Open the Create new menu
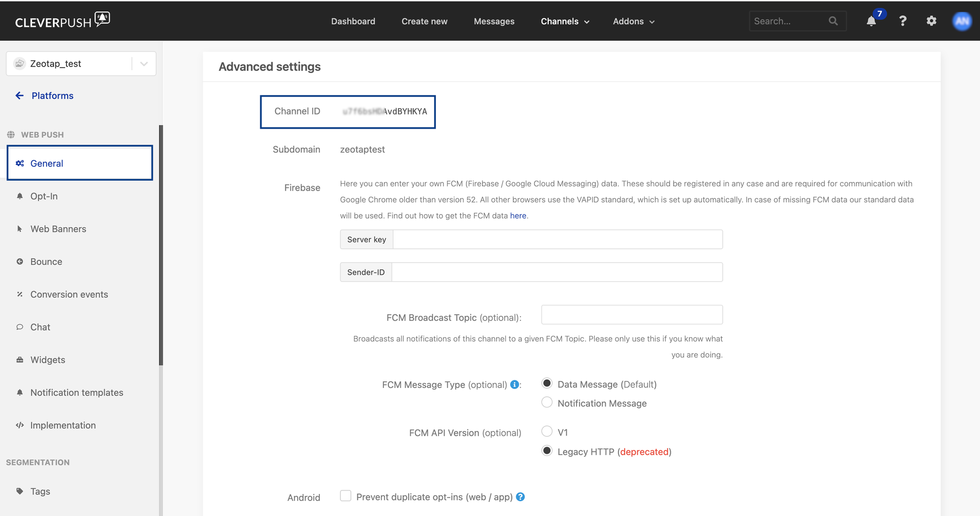The height and width of the screenshot is (516, 980). point(424,22)
